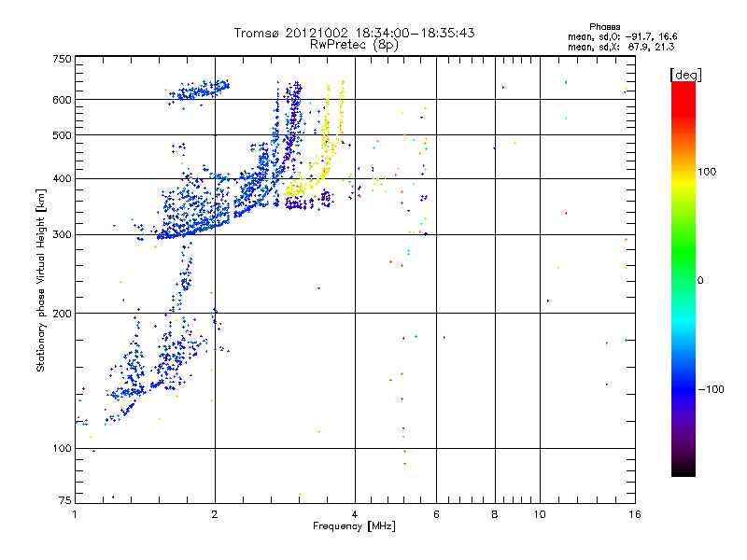The height and width of the screenshot is (560, 747).
Task: Click the x-axis tick label "1"
Action: tap(75, 514)
